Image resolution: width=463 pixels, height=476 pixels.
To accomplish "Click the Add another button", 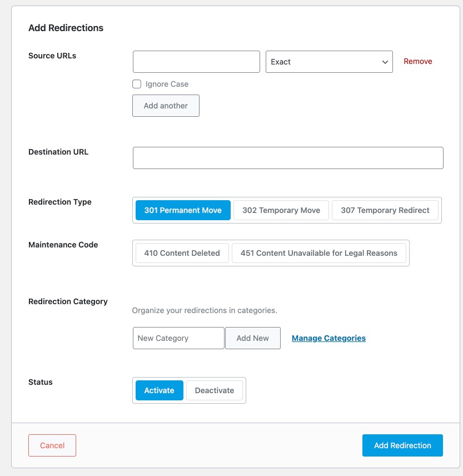I will click(x=166, y=106).
